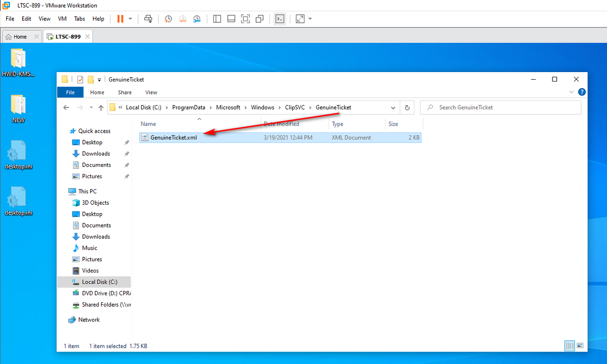This screenshot has width=607, height=364.
Task: Click the Search GenuineTicket box
Action: [x=500, y=108]
